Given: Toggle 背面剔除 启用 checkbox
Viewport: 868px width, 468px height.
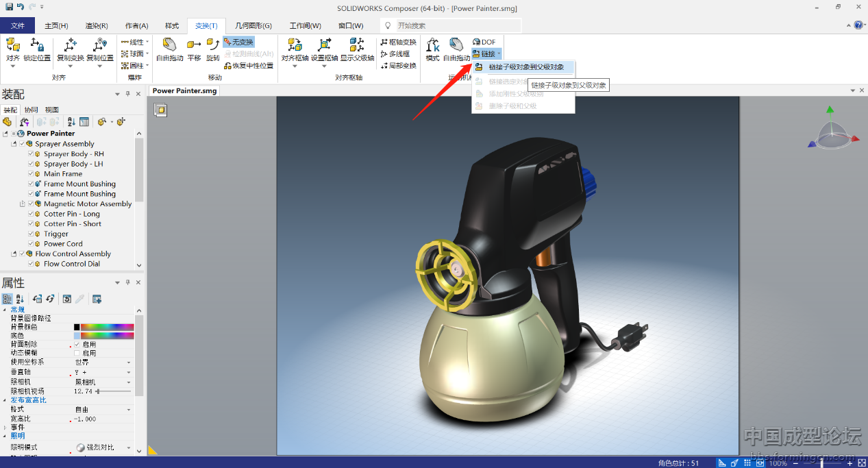Looking at the screenshot, I should [77, 345].
